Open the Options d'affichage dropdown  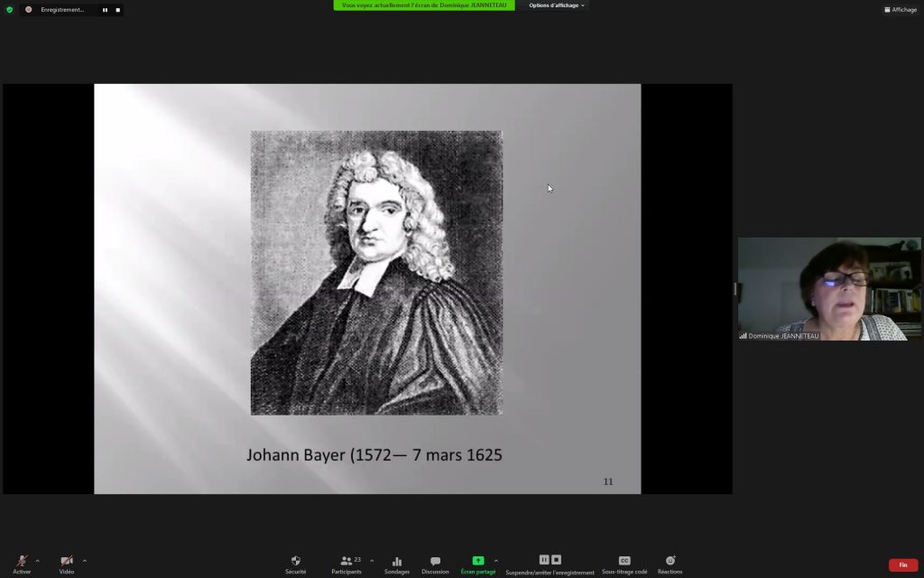tap(556, 5)
